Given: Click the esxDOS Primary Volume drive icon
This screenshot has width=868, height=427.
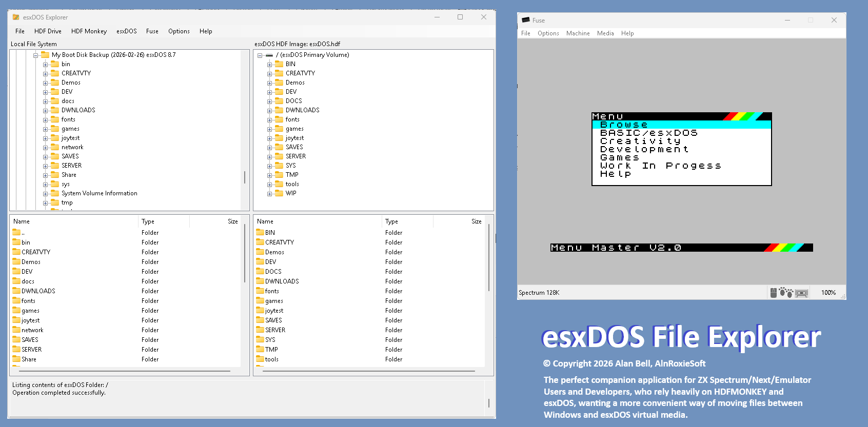Looking at the screenshot, I should (x=269, y=55).
